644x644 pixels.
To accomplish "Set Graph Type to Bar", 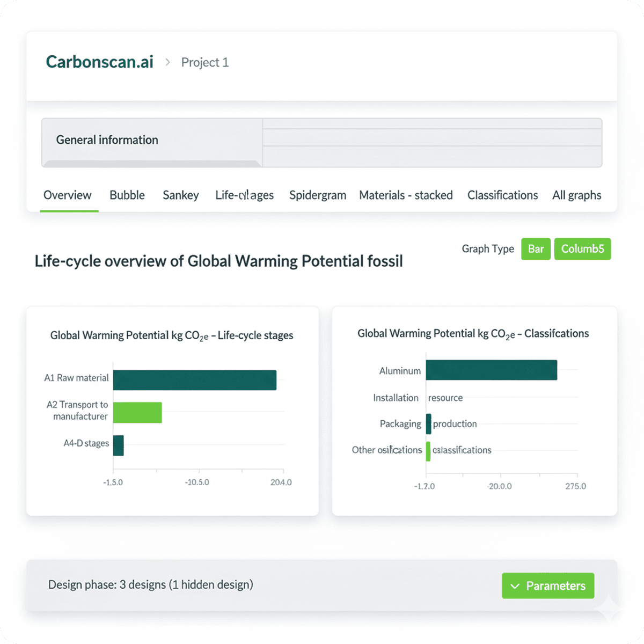I will point(536,248).
